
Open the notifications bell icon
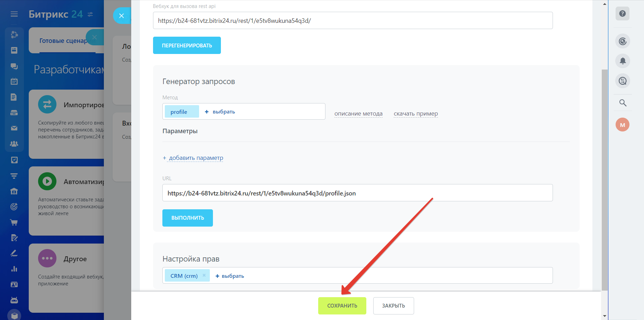point(623,61)
